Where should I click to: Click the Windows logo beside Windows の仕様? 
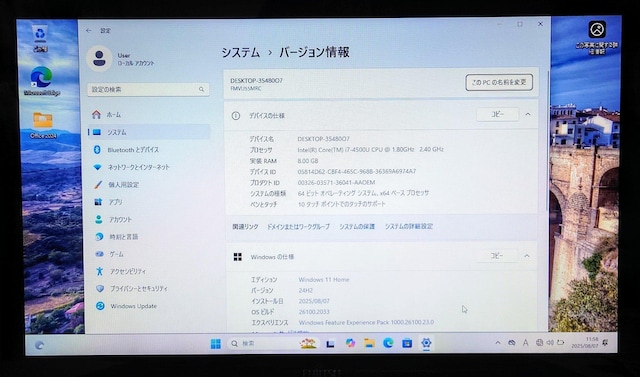click(x=238, y=257)
